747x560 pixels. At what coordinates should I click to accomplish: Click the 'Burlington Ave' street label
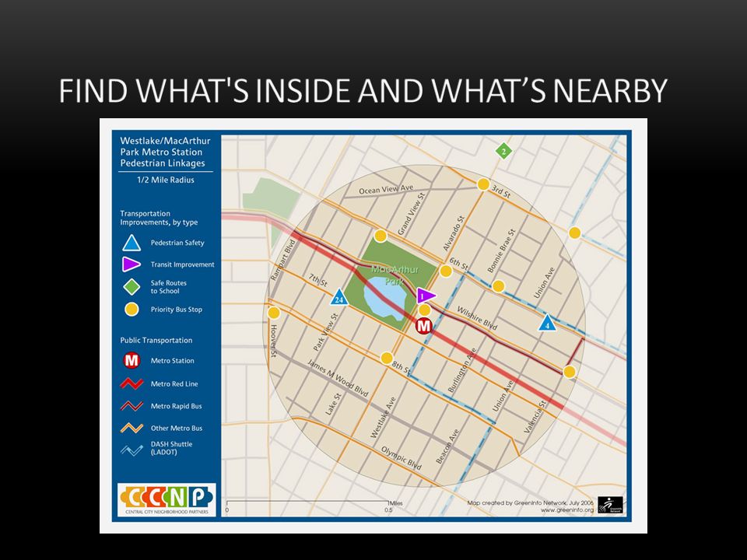tap(462, 371)
